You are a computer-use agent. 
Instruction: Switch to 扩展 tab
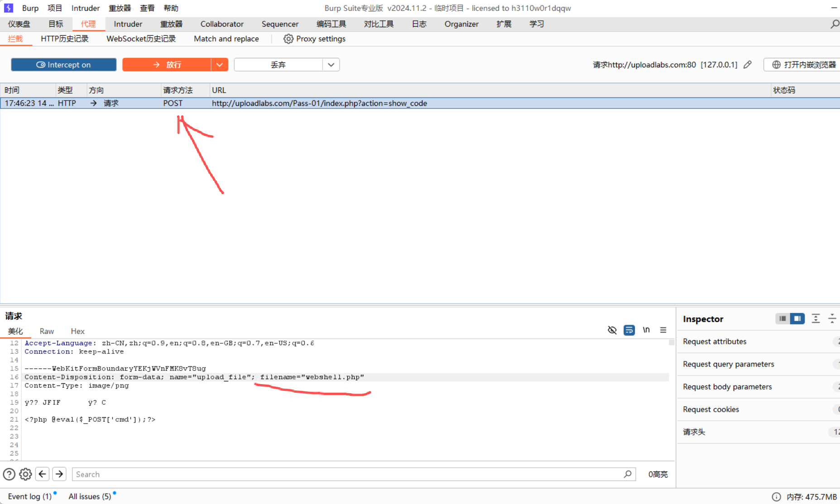tap(504, 24)
